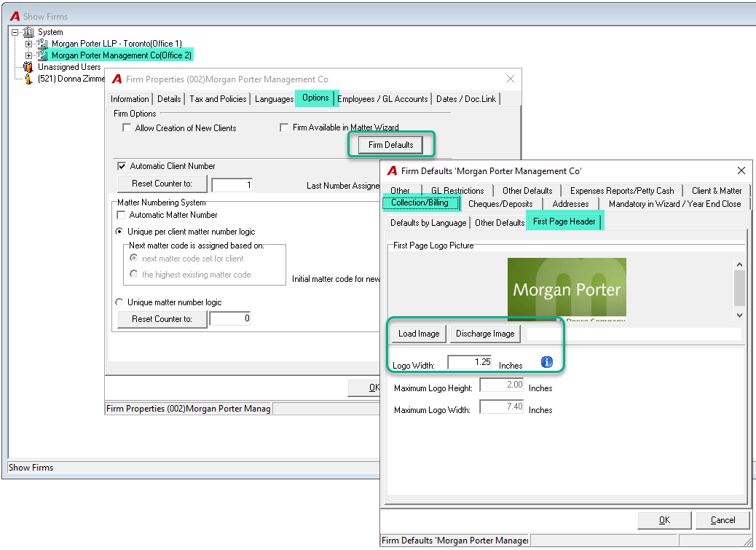Click the Firm Defaults button
The height and width of the screenshot is (550, 756).
(391, 145)
